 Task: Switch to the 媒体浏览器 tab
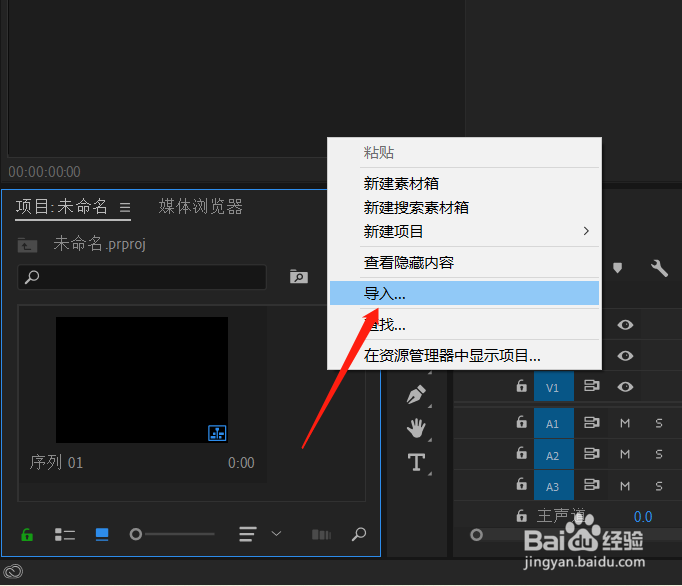pos(201,207)
